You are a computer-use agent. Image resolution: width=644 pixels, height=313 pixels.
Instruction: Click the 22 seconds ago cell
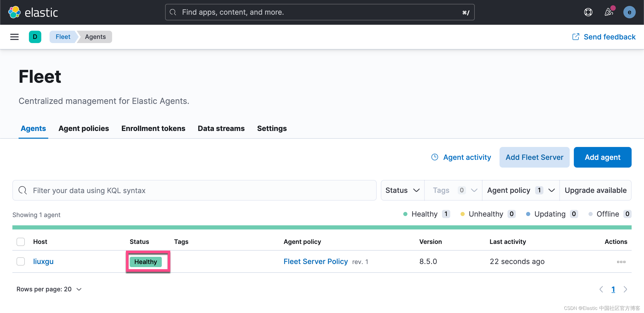(x=517, y=261)
